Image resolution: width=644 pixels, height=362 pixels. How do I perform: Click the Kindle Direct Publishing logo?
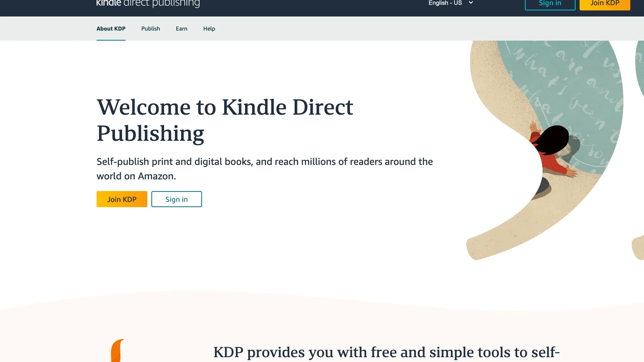(148, 3)
